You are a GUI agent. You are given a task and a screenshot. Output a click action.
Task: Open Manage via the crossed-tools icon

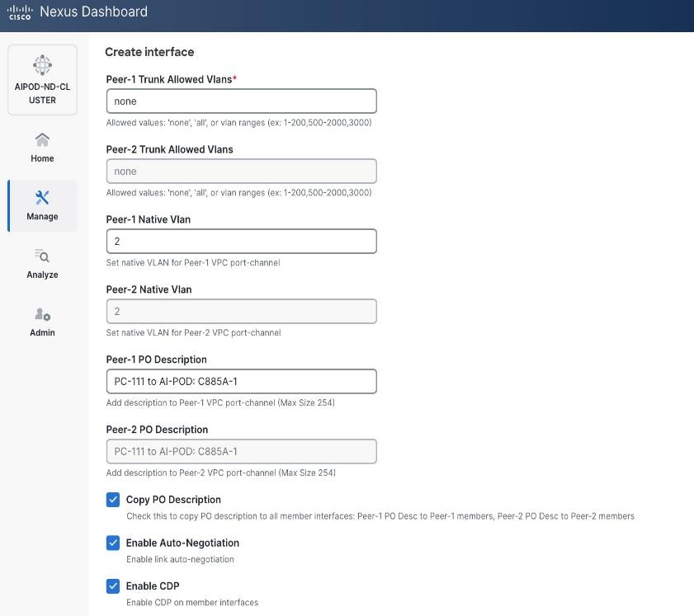pos(42,198)
